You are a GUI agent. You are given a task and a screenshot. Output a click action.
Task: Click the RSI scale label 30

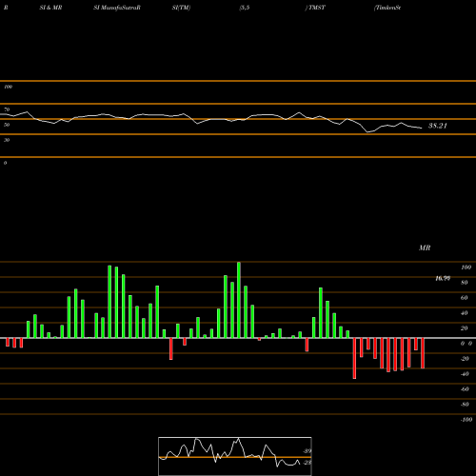7,140
